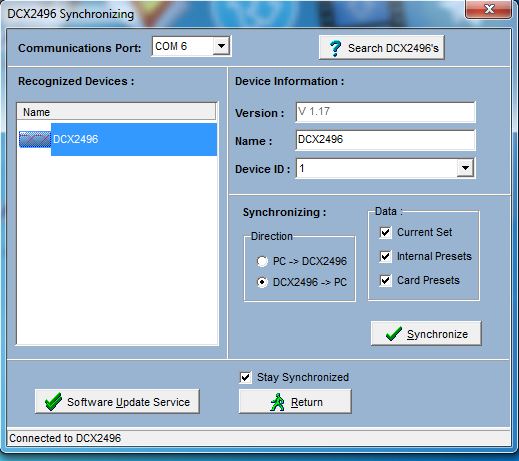Click the green checkmark on Synchronize
Viewport: 519px width, 461px height.
click(x=394, y=334)
